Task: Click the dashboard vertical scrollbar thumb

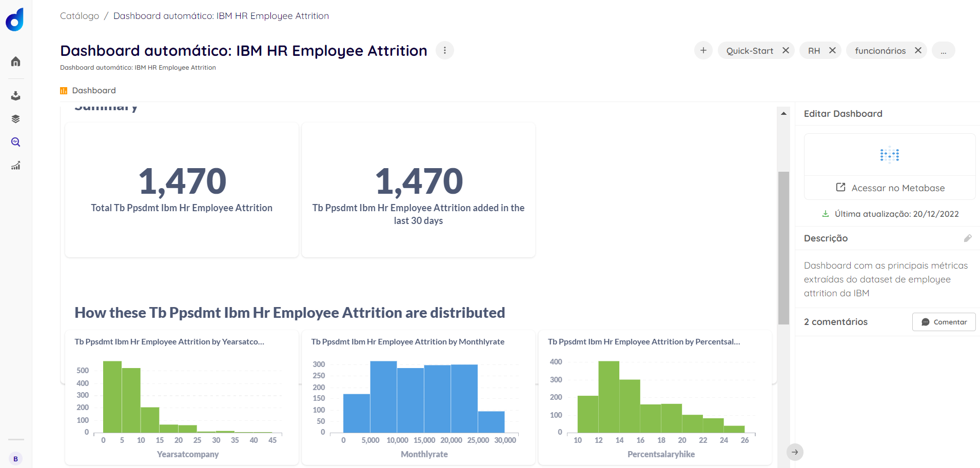Action: pos(783,248)
